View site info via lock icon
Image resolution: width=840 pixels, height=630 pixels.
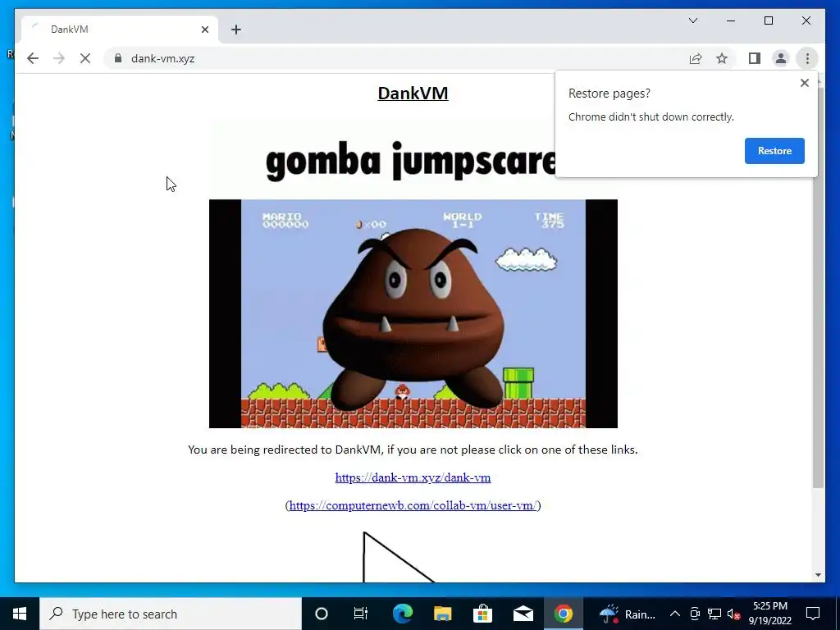click(118, 58)
